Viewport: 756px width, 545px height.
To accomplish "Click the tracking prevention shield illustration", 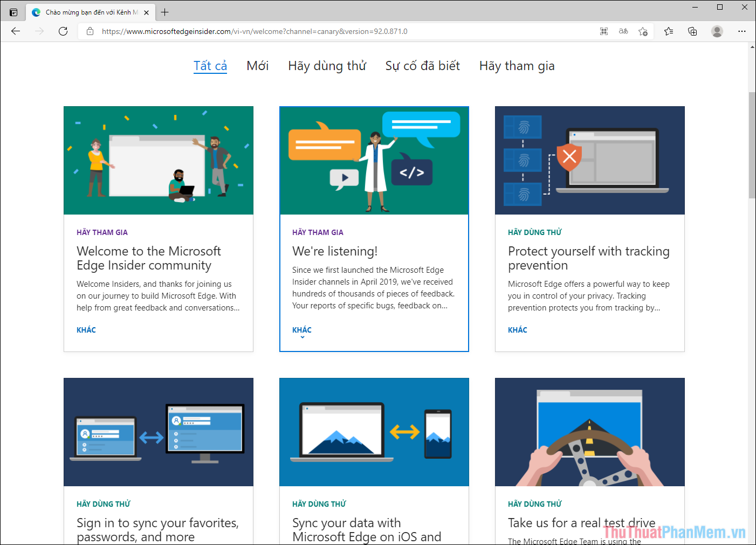I will pos(590,161).
